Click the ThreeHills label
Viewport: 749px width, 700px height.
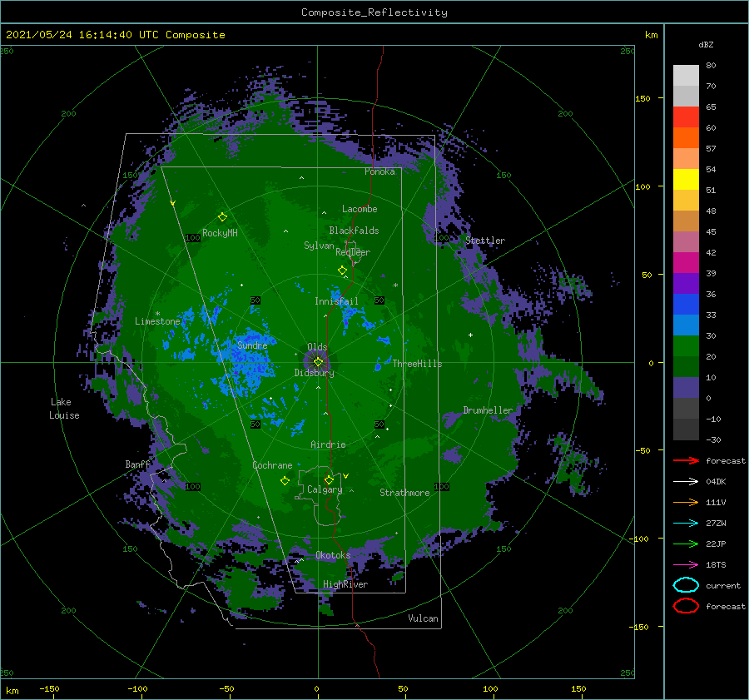[418, 364]
